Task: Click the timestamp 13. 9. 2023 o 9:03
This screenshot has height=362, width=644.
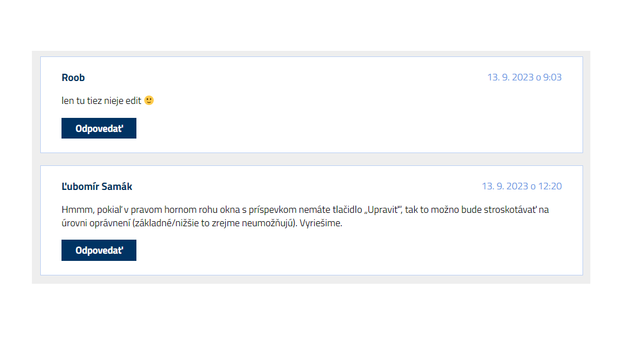Action: coord(524,77)
